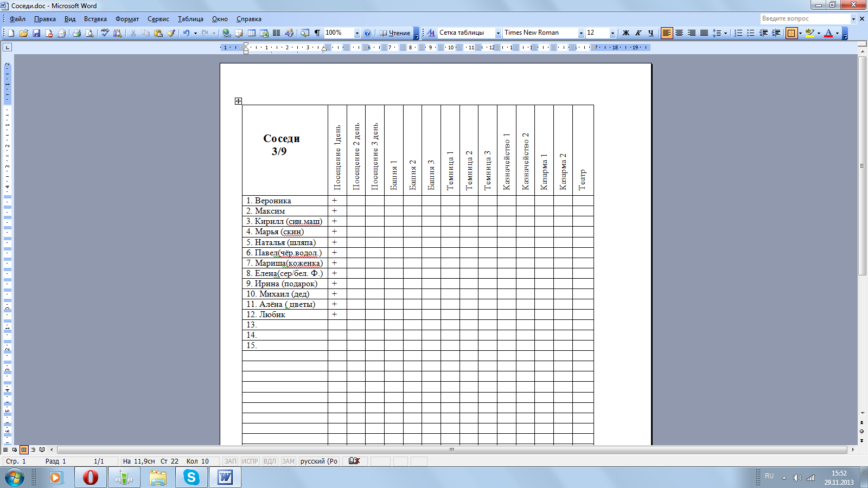Click русский language indicator in status bar
This screenshot has width=868, height=488.
tap(319, 461)
